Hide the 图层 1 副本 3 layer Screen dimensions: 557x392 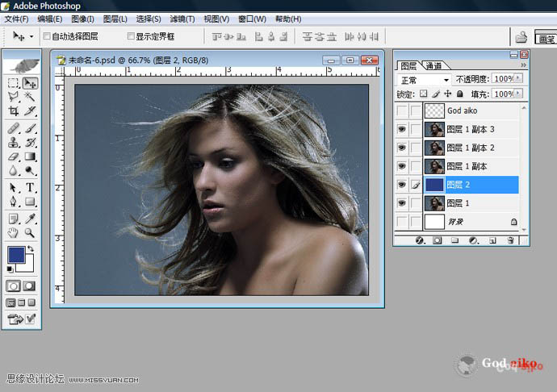[401, 129]
